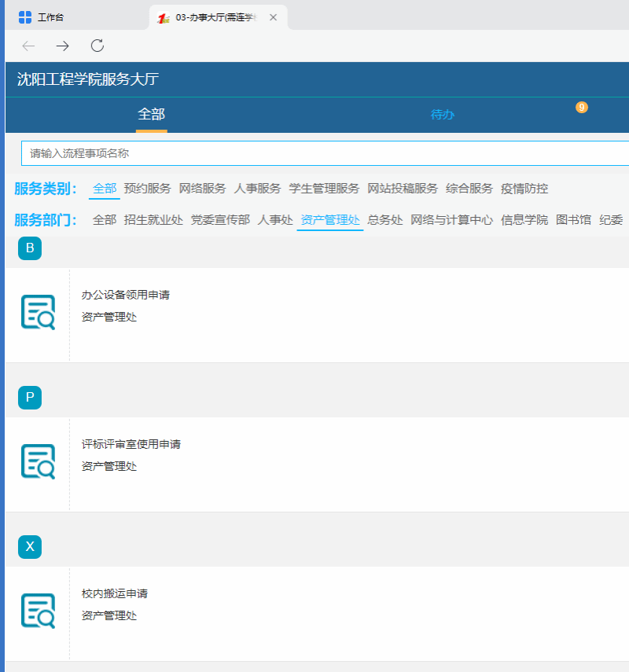
Task: Click the document icon for 办公设备领用申请
Action: coord(39,313)
